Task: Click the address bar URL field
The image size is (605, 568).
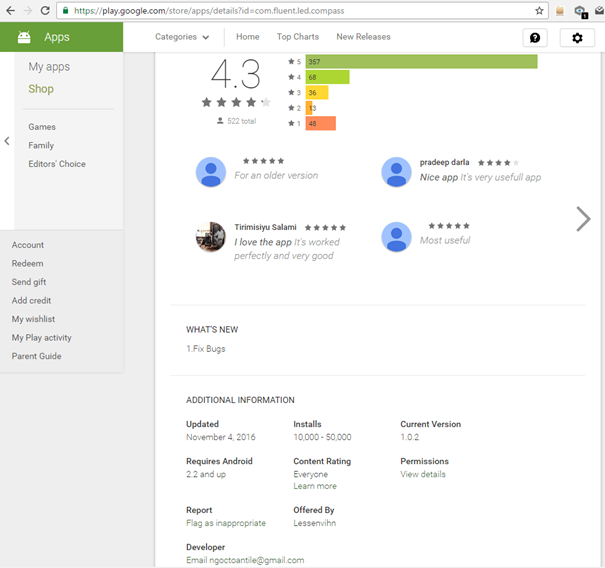Action: (x=300, y=11)
